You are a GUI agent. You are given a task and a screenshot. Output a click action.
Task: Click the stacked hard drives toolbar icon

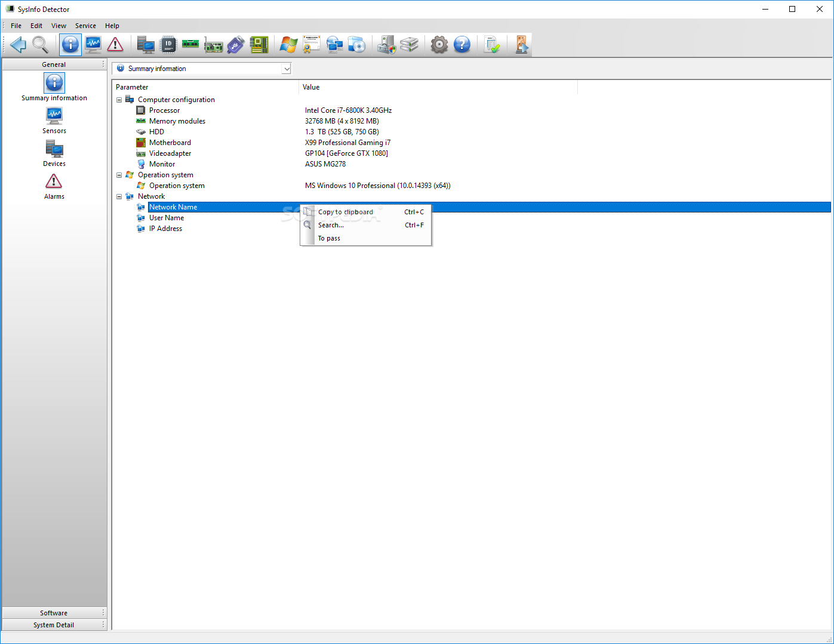[x=410, y=45]
